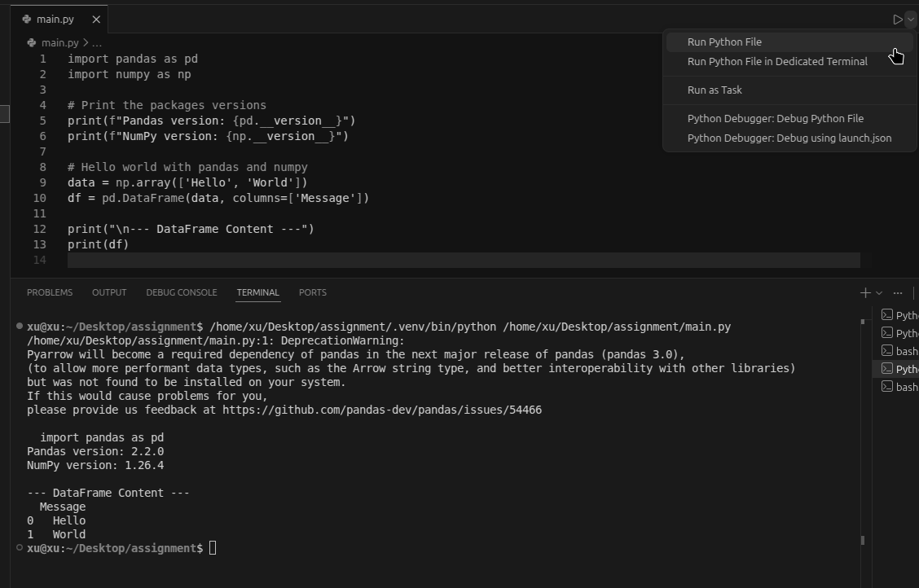Screen dimensions: 919x588
Task: Click the 'df = pd.DataFrame' code line
Action: pyautogui.click(x=218, y=198)
